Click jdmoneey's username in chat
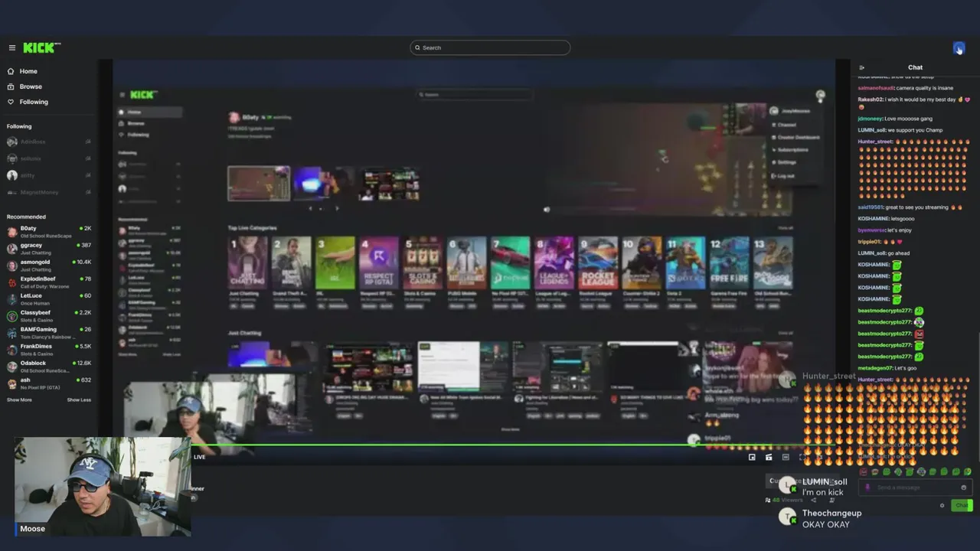Viewport: 980px width, 551px height. point(870,119)
